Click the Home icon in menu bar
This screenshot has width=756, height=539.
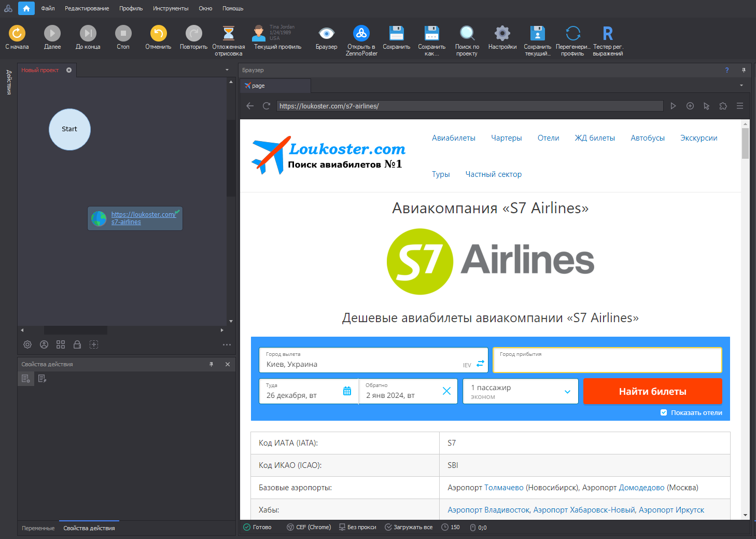[26, 8]
